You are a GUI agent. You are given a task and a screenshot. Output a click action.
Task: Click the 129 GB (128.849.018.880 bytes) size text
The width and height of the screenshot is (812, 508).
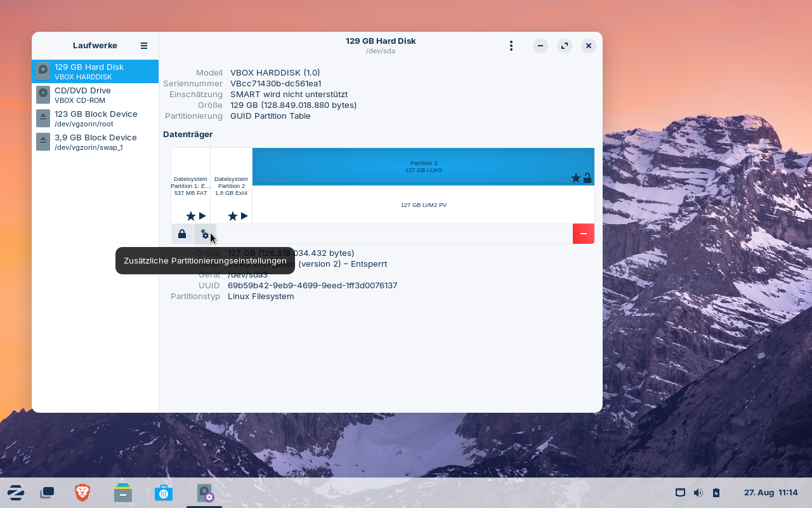tap(294, 105)
